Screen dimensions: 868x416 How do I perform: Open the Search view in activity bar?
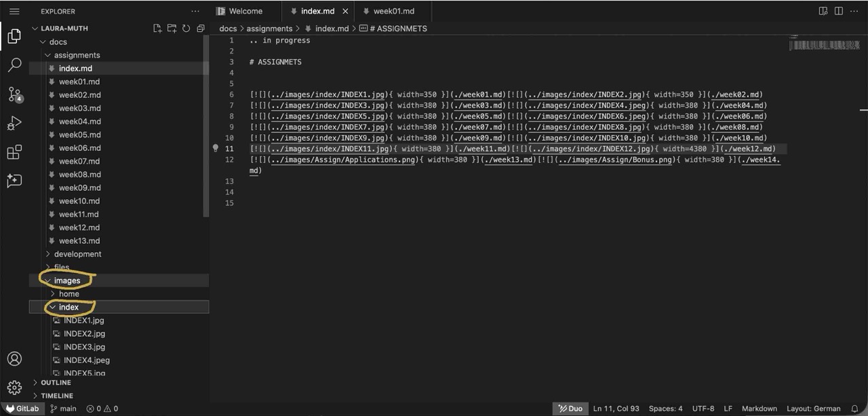pos(14,65)
